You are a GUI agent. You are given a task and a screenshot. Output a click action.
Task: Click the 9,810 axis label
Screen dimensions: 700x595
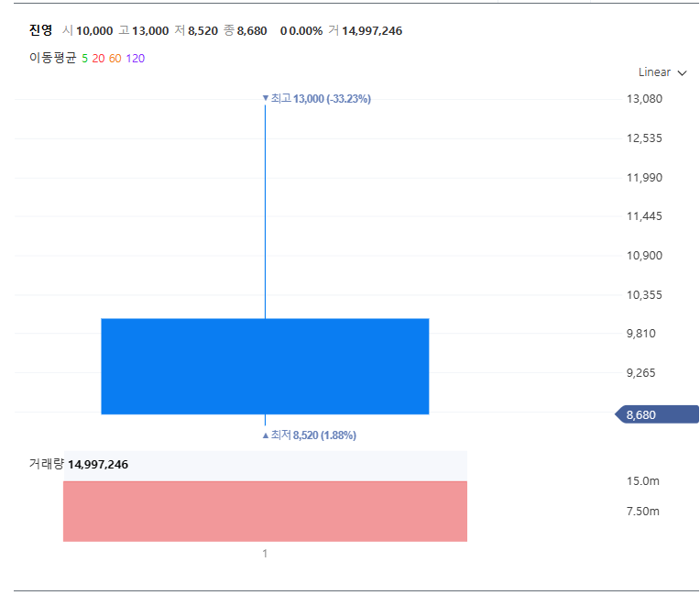click(641, 333)
